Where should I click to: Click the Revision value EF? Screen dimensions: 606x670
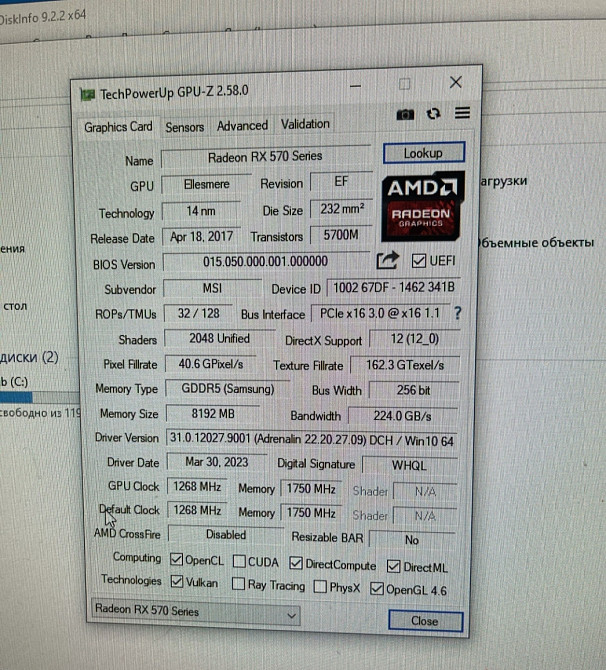(341, 182)
